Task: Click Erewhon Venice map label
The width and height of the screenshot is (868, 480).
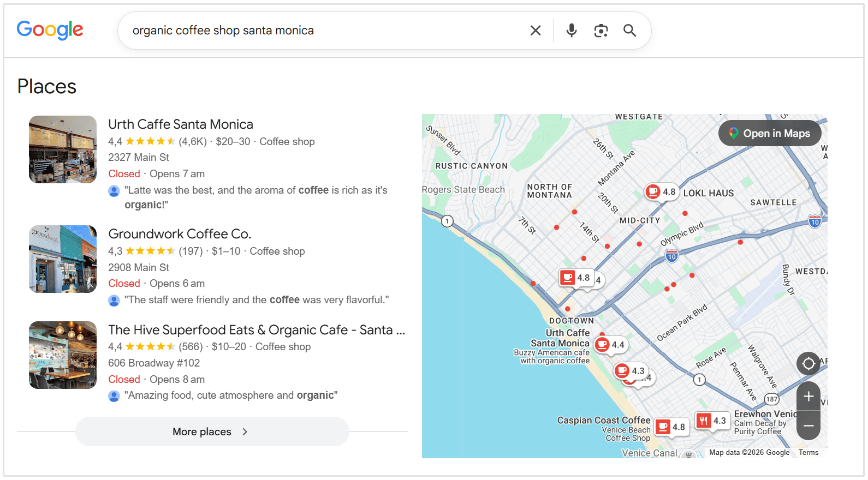Action: coord(765,414)
